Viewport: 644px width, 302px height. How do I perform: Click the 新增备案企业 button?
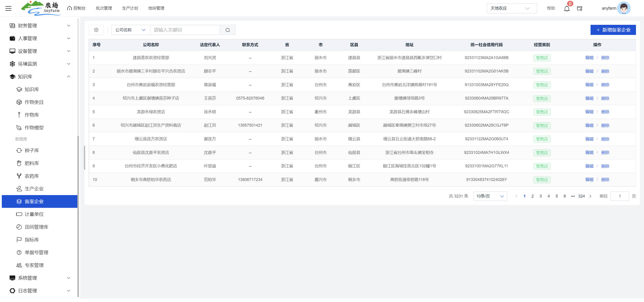pos(613,30)
